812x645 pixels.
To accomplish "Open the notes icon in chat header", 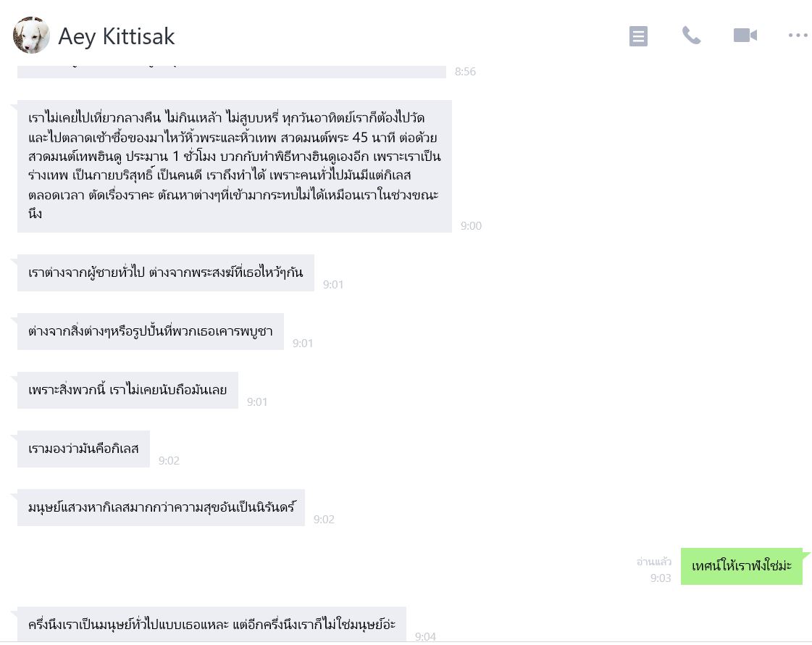I will 638,36.
